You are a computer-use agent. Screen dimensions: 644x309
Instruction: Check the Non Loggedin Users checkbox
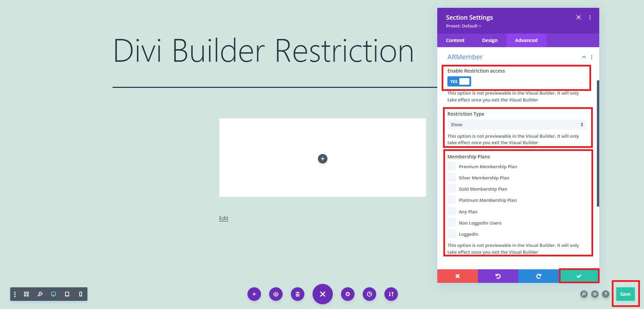point(451,223)
